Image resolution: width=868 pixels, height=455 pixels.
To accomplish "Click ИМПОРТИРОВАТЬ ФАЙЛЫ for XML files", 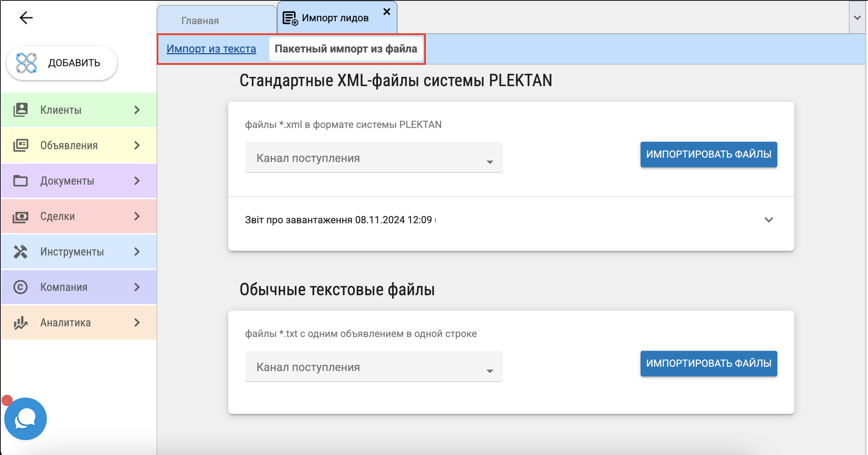I will (709, 155).
